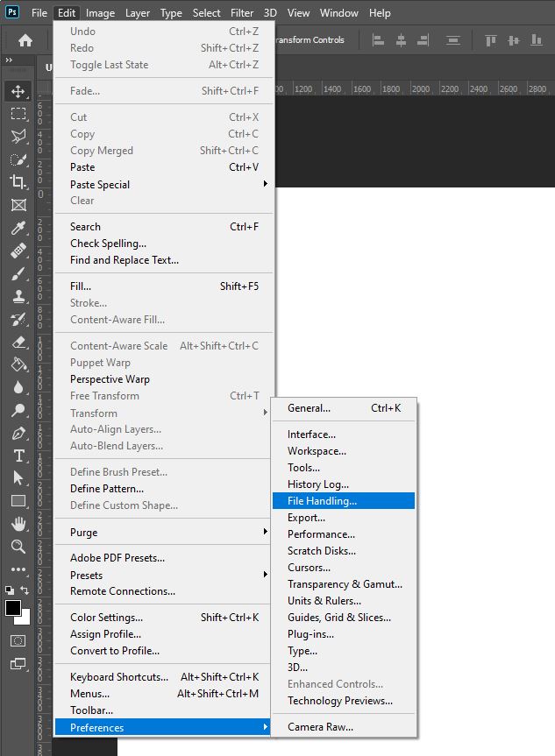This screenshot has width=555, height=756.
Task: Select the Blur tool
Action: tap(18, 388)
